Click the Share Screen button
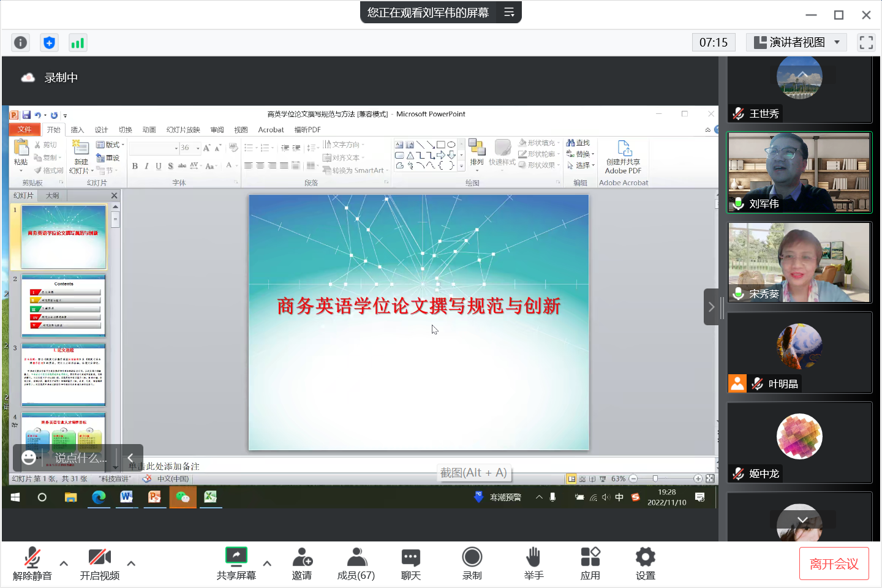Viewport: 882px width, 588px height. [236, 563]
